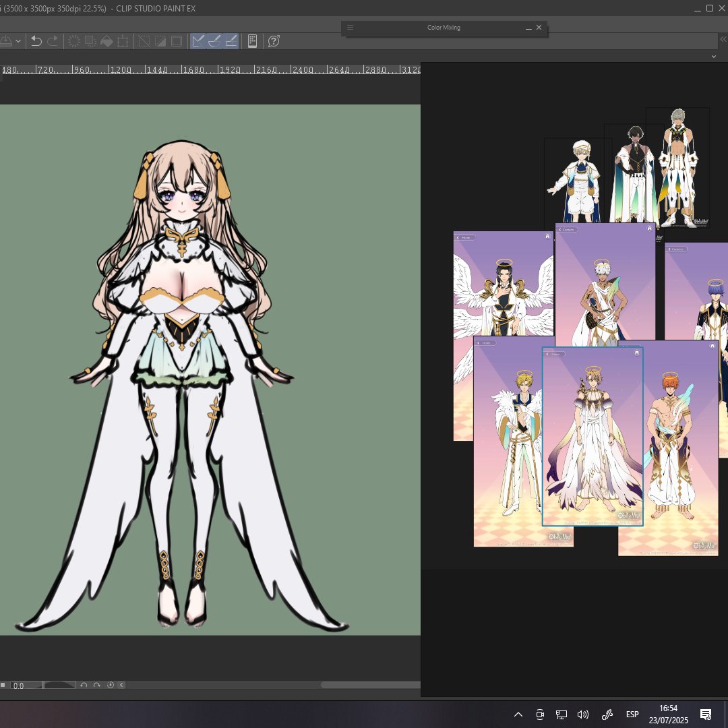Select reference of blond angel with feather coat
728x728 pixels.
coord(508,442)
